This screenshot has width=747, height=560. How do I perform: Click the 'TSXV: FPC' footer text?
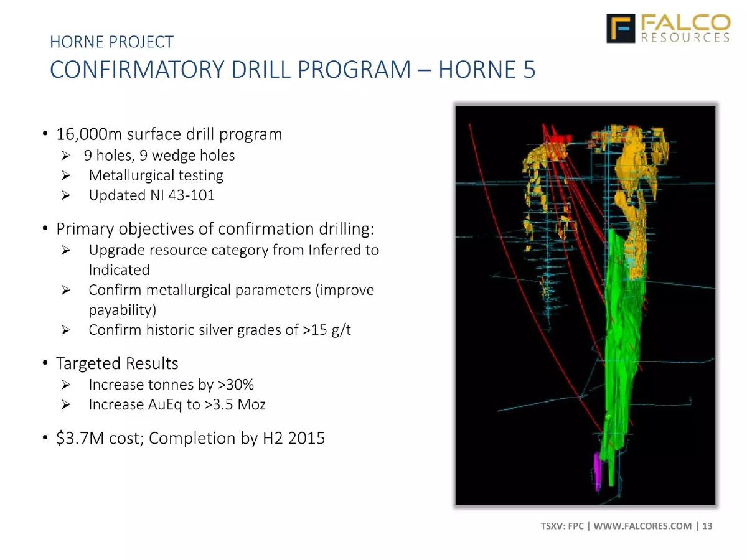coord(562,526)
